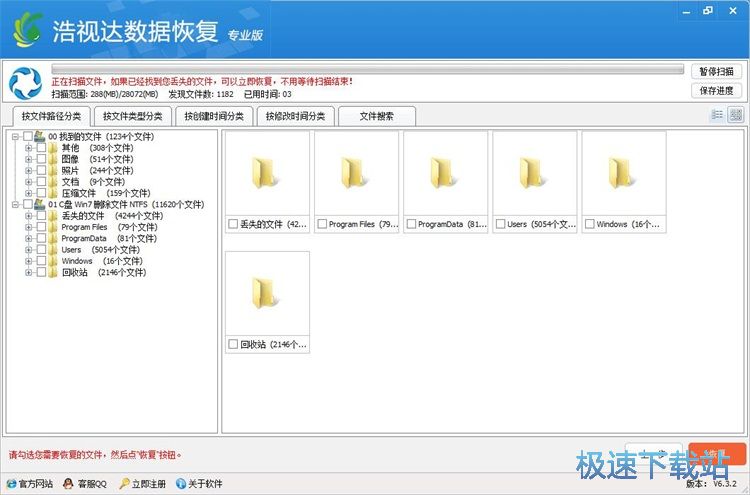The image size is (750, 495).
Task: Open the 文件搜索 tab
Action: (377, 116)
